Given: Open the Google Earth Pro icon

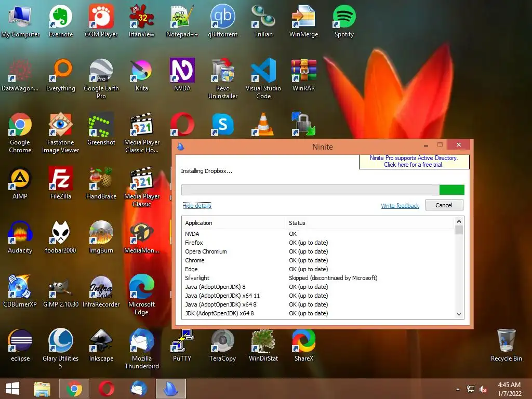Looking at the screenshot, I should click(x=101, y=79).
